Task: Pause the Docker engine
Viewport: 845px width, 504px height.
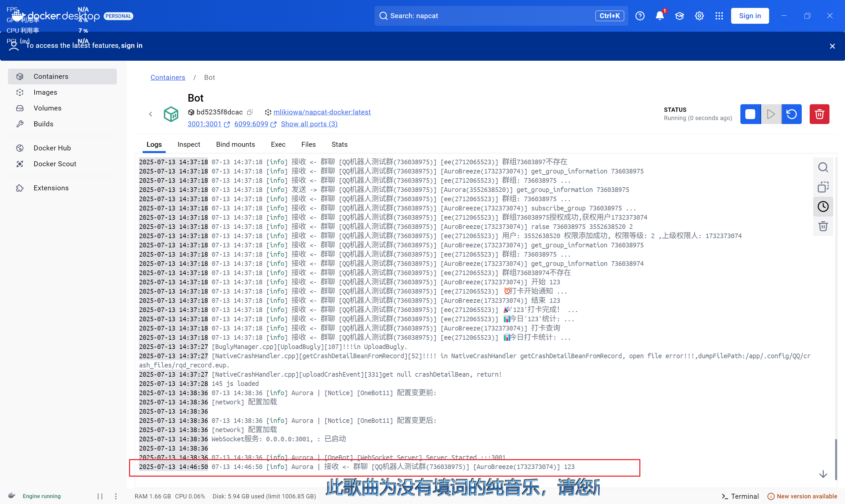Action: 100,496
